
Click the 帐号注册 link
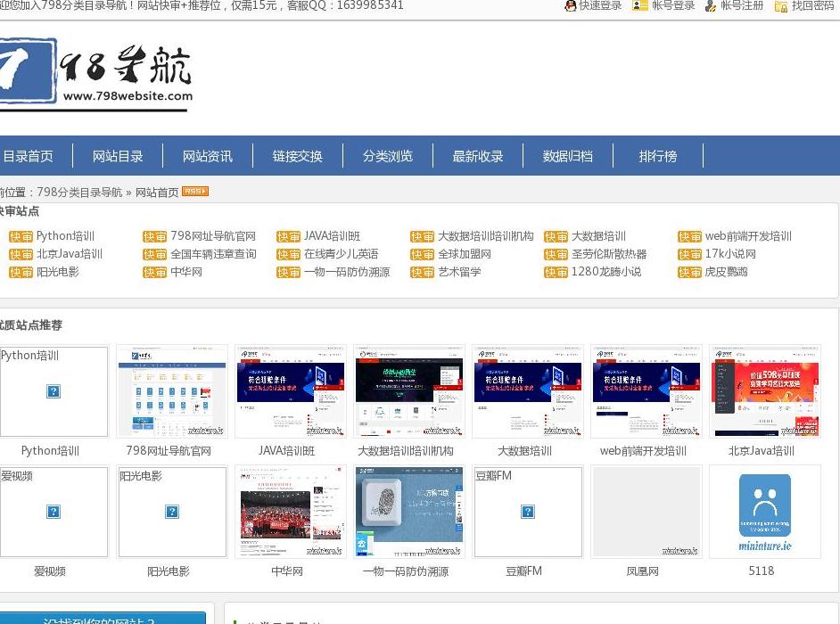(741, 6)
